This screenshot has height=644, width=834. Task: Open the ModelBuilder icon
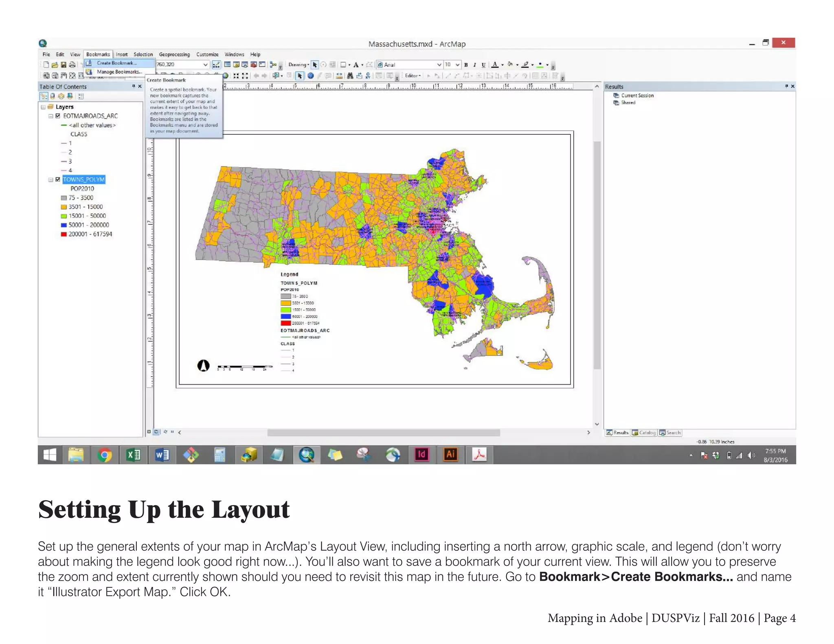click(273, 65)
